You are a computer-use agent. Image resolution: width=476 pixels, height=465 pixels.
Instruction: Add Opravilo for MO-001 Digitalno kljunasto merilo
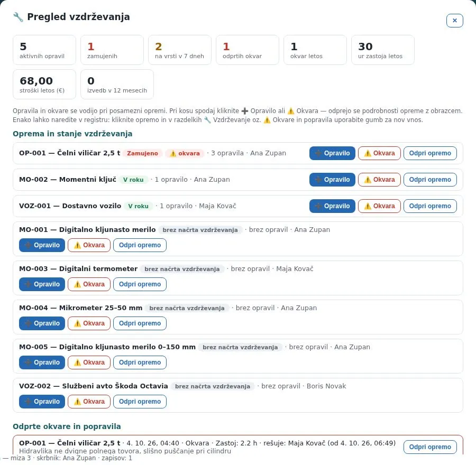point(42,245)
